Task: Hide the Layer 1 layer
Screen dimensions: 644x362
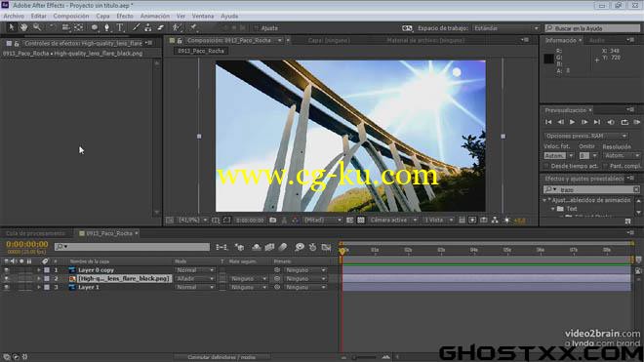Action: pos(6,287)
